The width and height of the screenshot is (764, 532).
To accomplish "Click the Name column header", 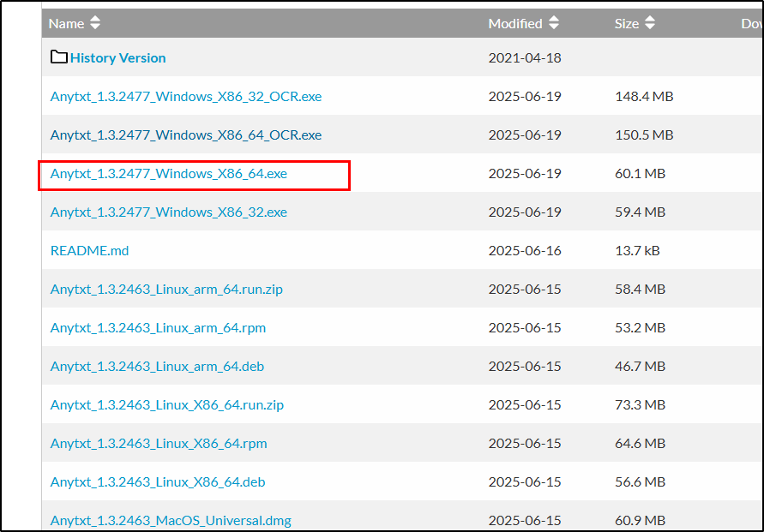I will click(x=66, y=23).
